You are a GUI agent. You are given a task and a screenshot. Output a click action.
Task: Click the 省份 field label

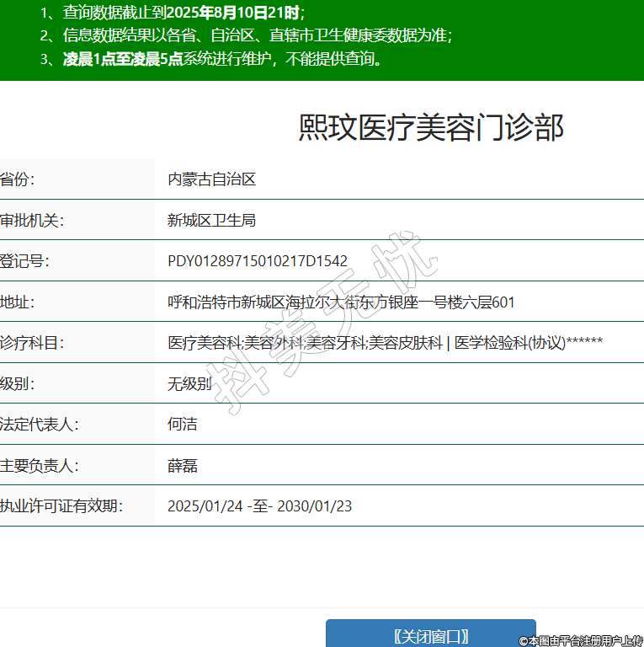click(x=17, y=179)
